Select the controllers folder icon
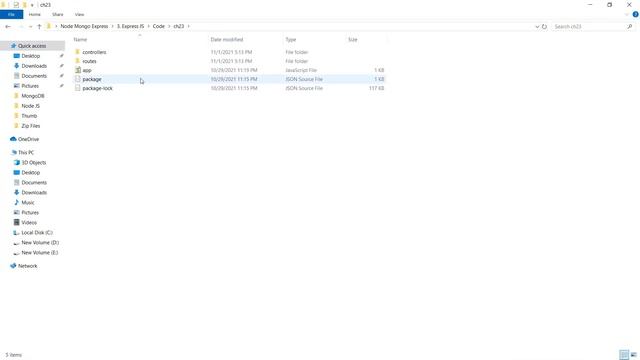Image resolution: width=640 pixels, height=360 pixels. (x=78, y=52)
